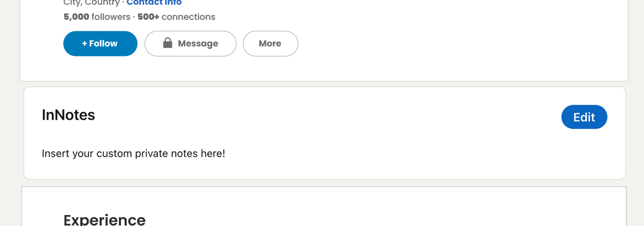Viewport: 644px width, 226px height.
Task: Click the City, Country location text
Action: 91,3
